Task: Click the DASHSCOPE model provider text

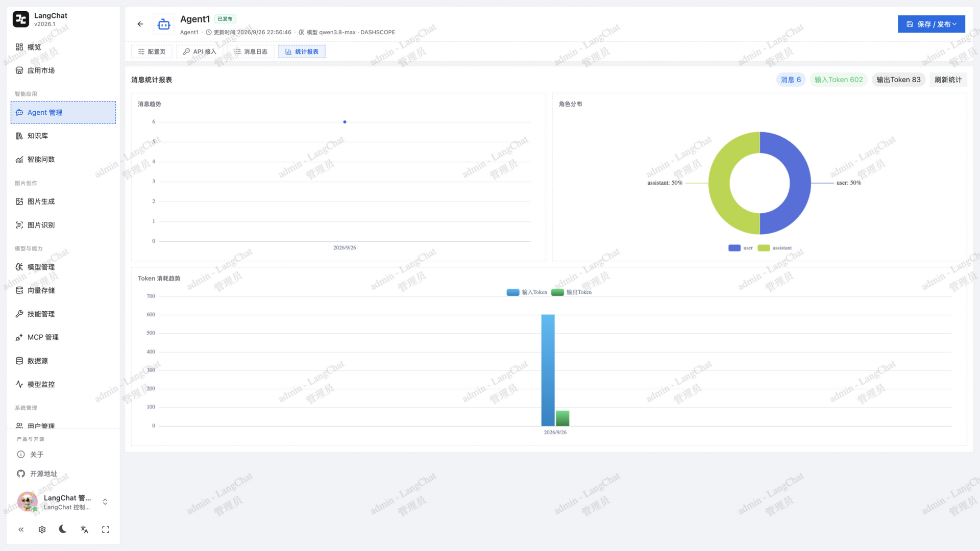Action: (x=378, y=32)
